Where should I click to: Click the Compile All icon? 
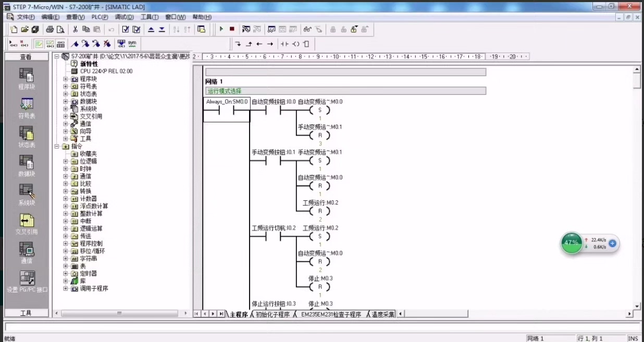pos(136,29)
